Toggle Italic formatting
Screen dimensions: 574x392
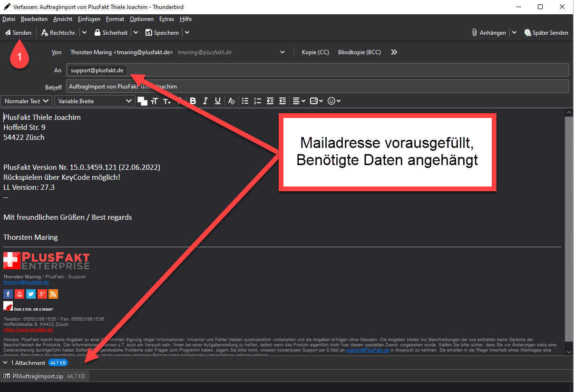[x=205, y=101]
